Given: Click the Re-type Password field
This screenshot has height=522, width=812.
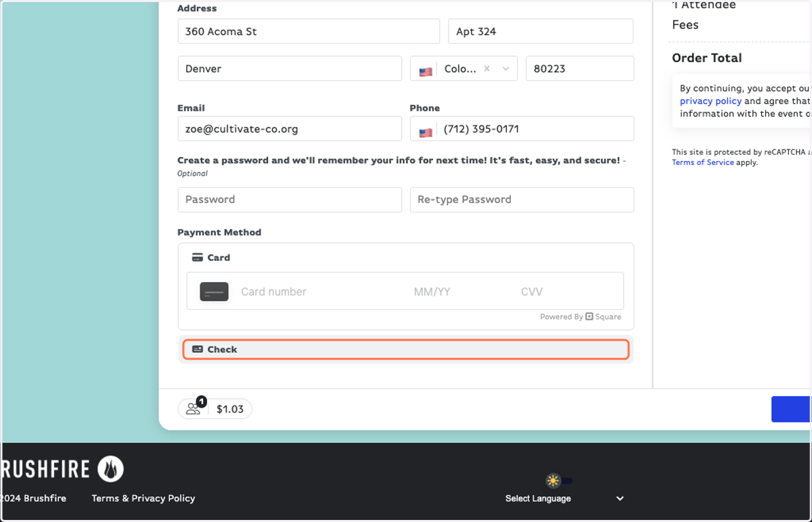Looking at the screenshot, I should point(522,200).
